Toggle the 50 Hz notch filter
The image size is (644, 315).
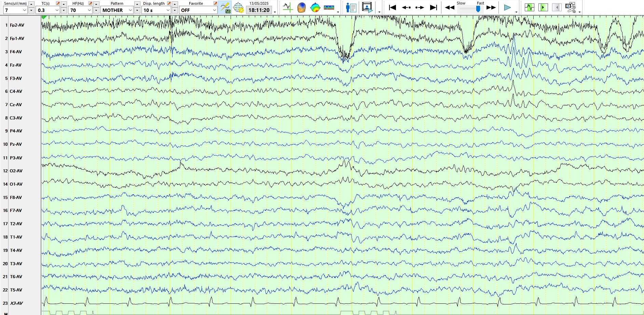[225, 7]
